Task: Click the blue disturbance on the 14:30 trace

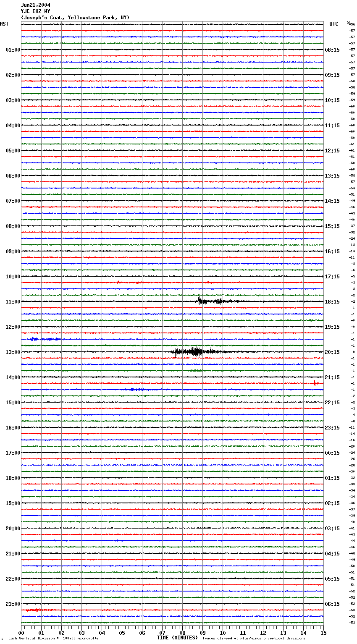Action: 139,389
